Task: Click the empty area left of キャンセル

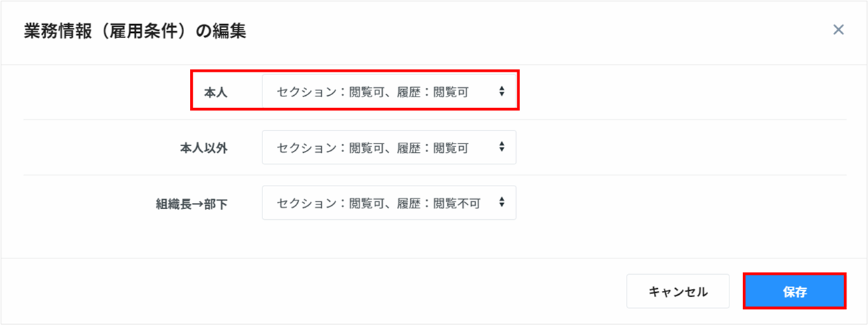Action: pyautogui.click(x=335, y=291)
